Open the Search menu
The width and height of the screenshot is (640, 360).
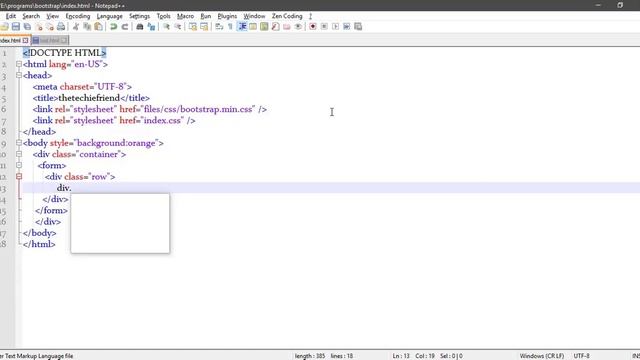click(31, 16)
